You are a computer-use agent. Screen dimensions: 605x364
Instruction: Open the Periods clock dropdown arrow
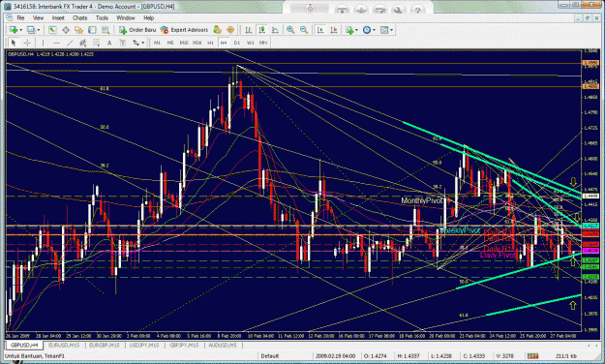tap(374, 30)
